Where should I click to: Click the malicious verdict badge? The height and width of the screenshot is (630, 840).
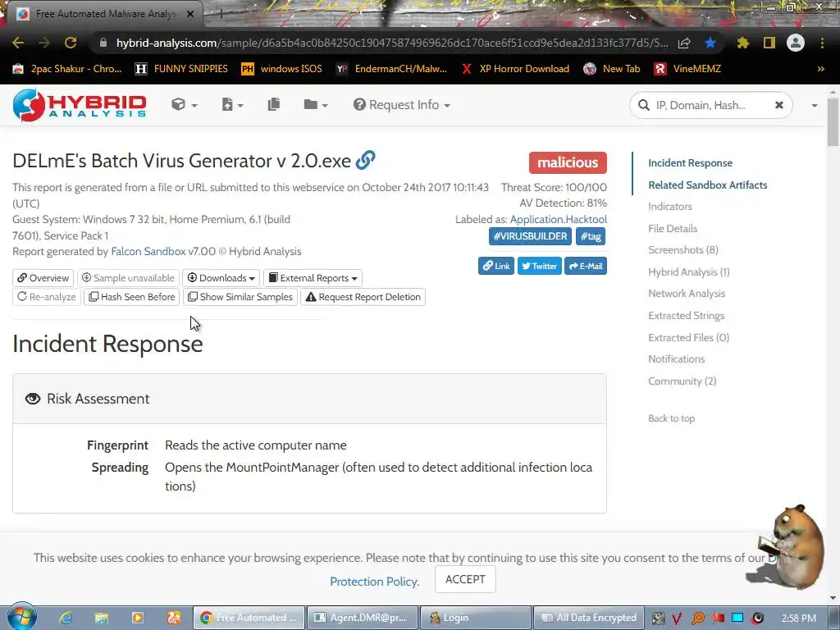point(568,162)
